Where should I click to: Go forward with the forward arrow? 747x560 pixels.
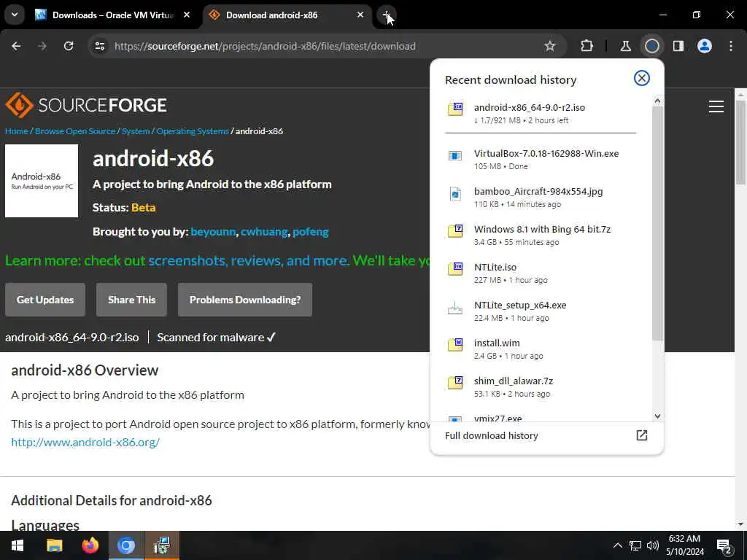42,46
